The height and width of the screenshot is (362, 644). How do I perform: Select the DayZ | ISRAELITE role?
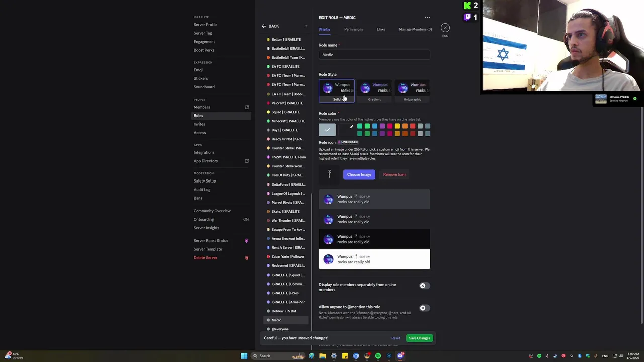286,130
